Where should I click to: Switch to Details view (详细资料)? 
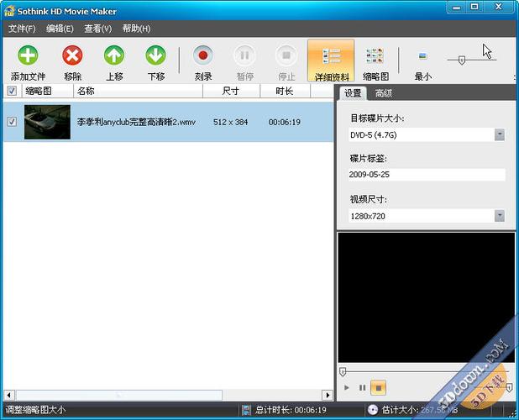point(331,60)
